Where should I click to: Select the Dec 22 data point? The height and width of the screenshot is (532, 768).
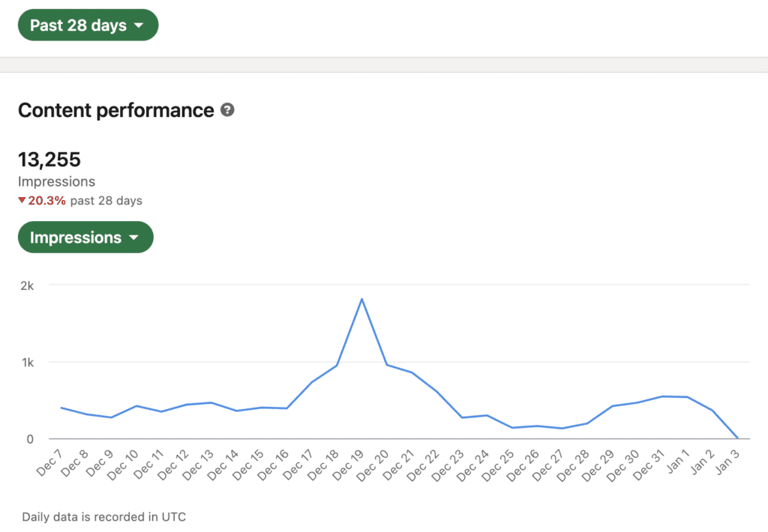pyautogui.click(x=436, y=392)
